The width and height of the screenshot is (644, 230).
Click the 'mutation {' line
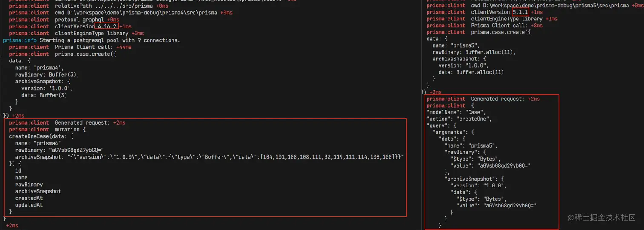pos(47,130)
